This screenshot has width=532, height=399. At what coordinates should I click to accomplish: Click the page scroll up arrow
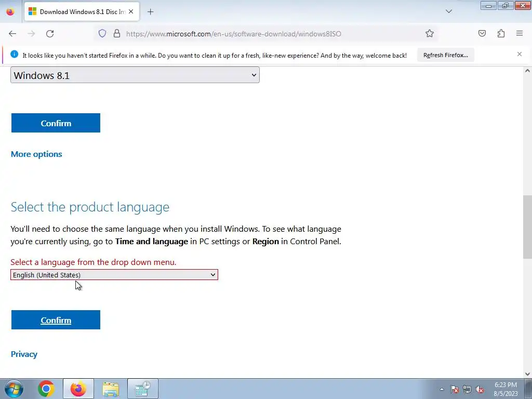coord(528,71)
